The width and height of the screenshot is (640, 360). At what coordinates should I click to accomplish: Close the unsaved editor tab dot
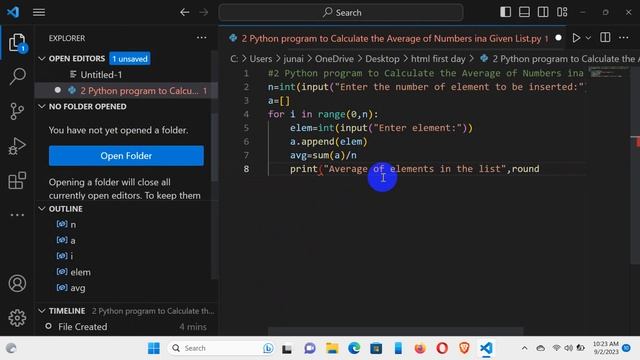pyautogui.click(x=558, y=38)
